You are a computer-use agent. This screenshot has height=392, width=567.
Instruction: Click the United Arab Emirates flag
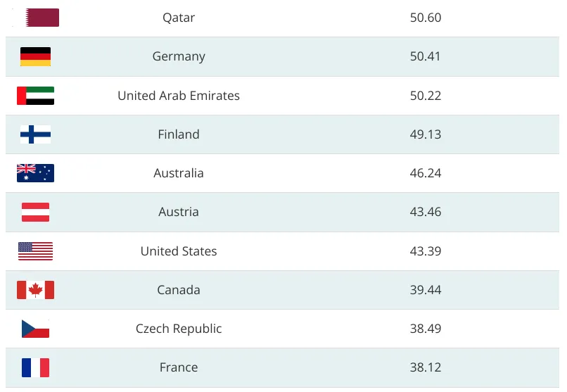35,96
